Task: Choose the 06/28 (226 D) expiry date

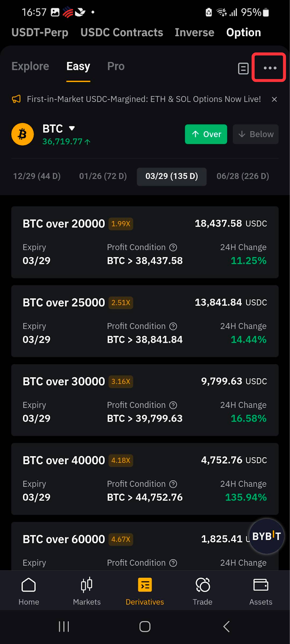Action: point(242,176)
